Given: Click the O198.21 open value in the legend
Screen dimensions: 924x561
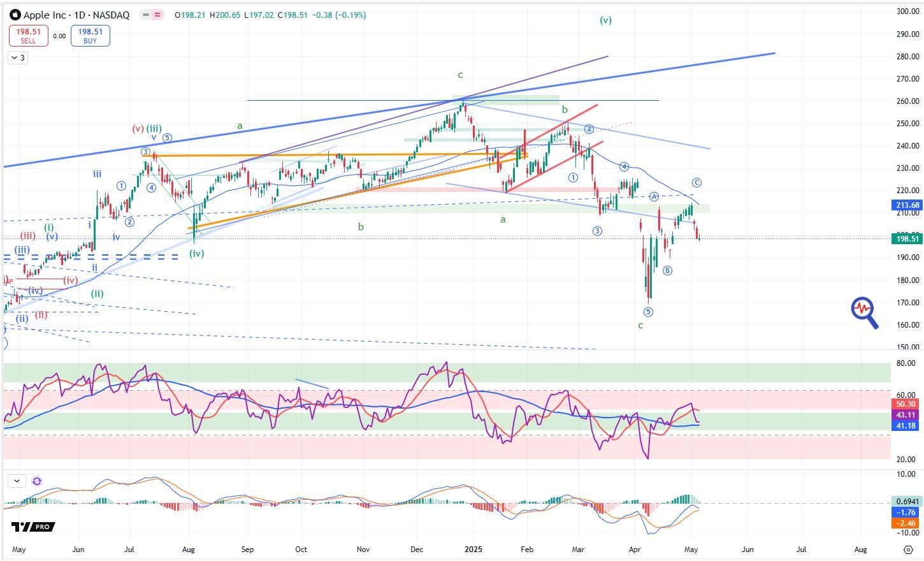Looking at the screenshot, I should 191,15.
